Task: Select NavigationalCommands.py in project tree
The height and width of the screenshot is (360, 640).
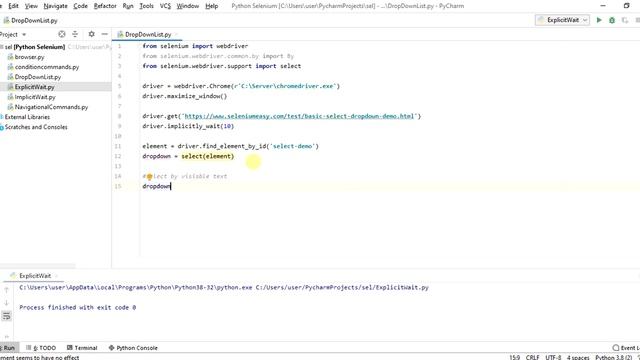Action: (51, 107)
